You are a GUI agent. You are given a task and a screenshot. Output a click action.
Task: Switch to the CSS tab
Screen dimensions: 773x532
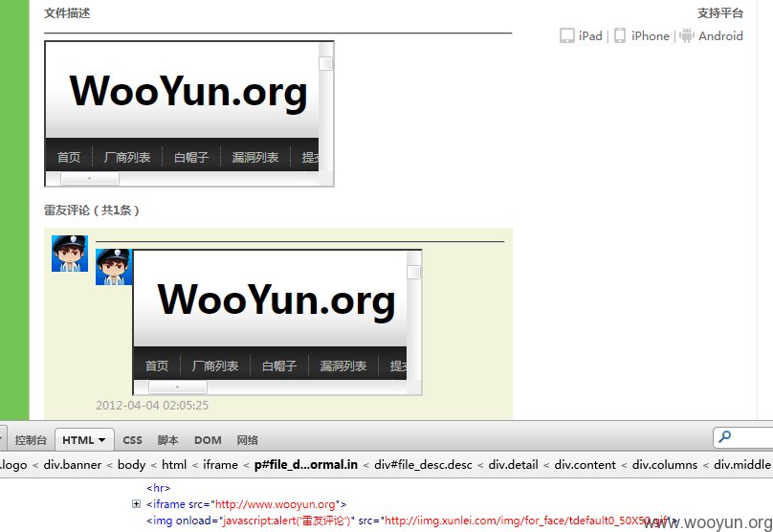[x=132, y=440]
